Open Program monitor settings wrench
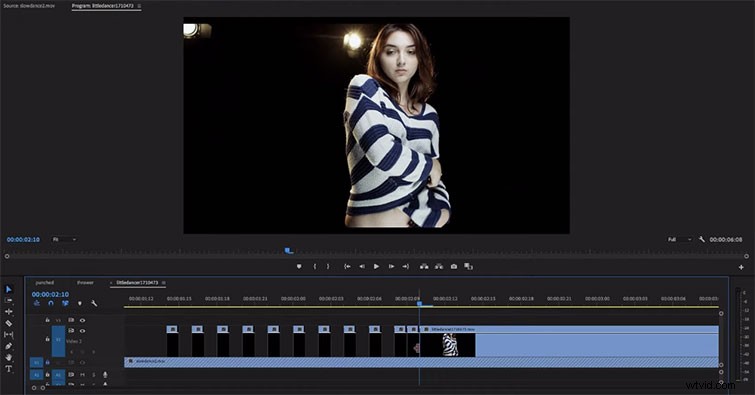This screenshot has width=755, height=395. pyautogui.click(x=702, y=239)
